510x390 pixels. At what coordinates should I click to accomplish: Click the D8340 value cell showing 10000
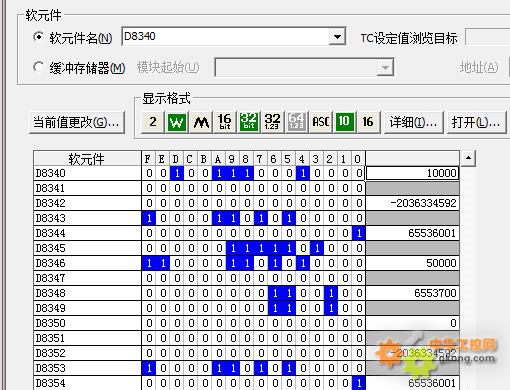click(x=412, y=173)
